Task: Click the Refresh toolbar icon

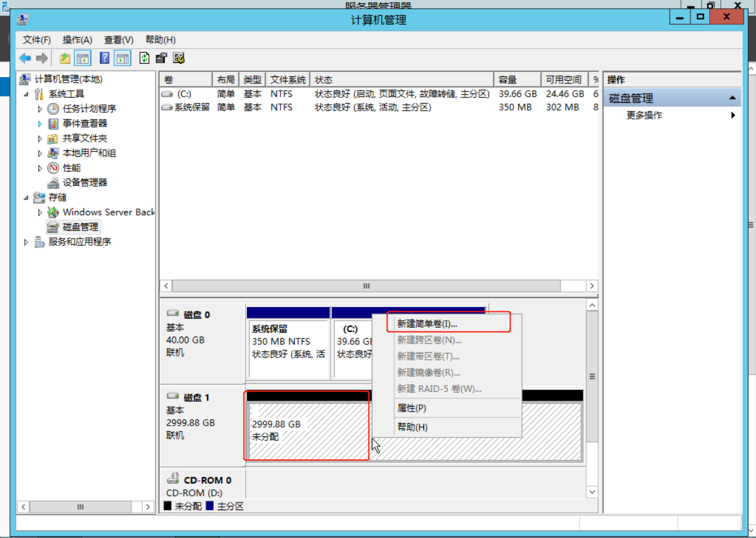Action: [145, 59]
